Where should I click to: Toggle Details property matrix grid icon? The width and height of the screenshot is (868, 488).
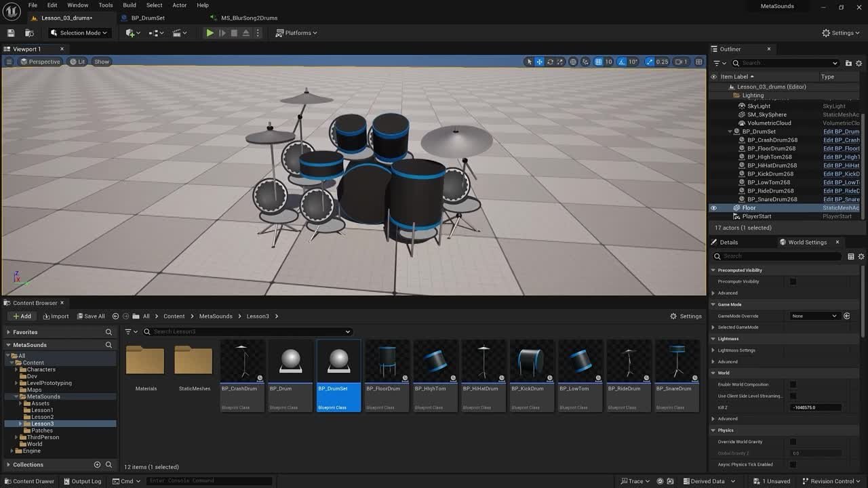[x=850, y=256]
